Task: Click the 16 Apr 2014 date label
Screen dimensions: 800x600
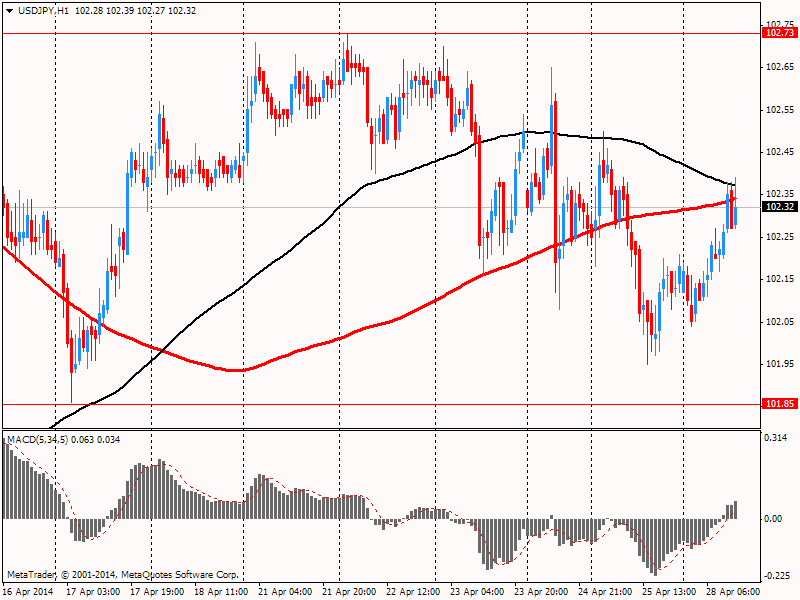Action: (27, 591)
